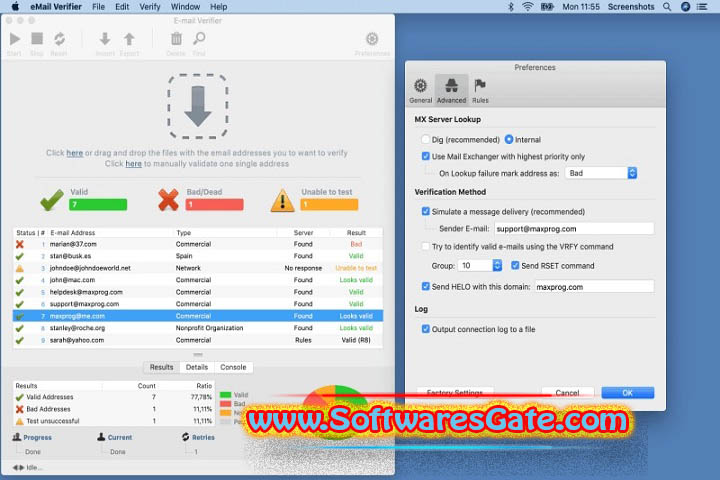Click the Delete trash can icon
This screenshot has width=720, height=480.
coord(176,39)
